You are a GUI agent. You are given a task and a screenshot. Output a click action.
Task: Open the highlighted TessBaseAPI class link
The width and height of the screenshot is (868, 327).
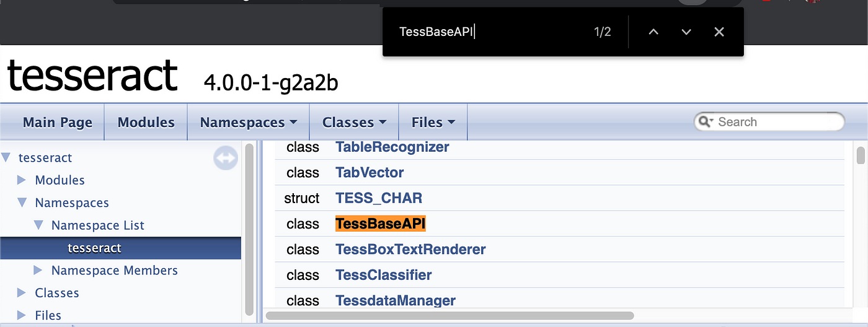pyautogui.click(x=381, y=224)
